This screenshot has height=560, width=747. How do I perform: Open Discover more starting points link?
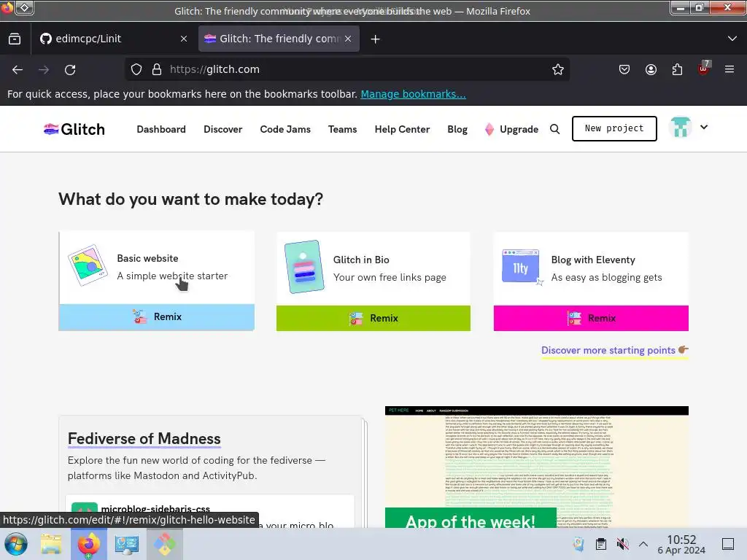614,351
